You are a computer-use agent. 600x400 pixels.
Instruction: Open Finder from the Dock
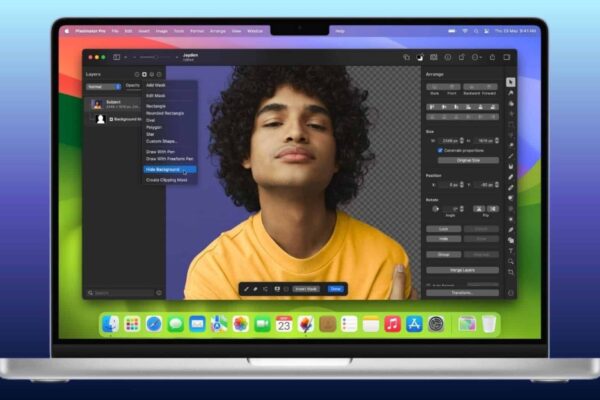(x=110, y=324)
